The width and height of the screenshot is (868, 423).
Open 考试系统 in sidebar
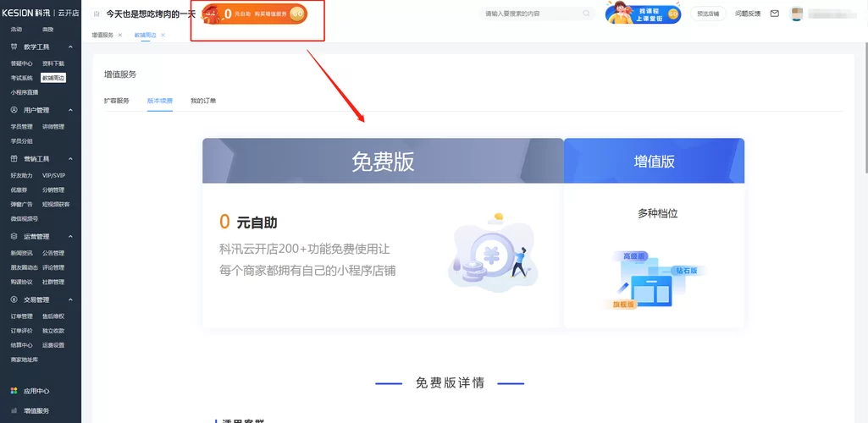[x=21, y=78]
